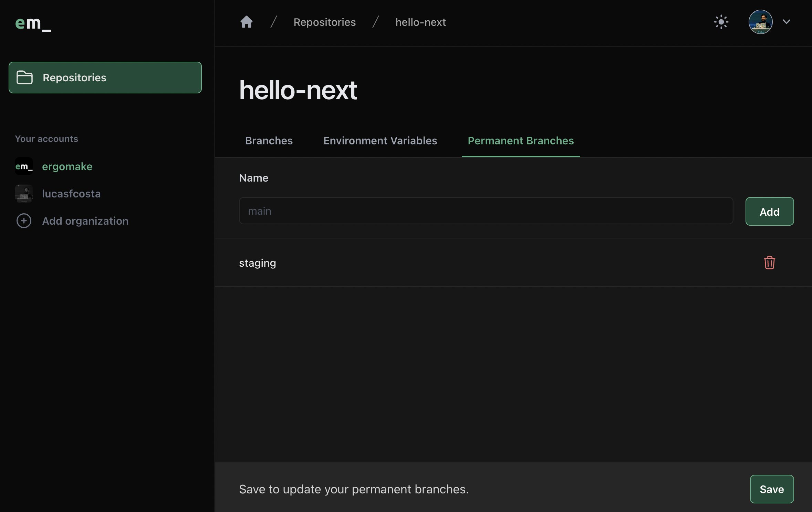Click the folder icon beside Repositories
The height and width of the screenshot is (512, 812).
click(25, 78)
